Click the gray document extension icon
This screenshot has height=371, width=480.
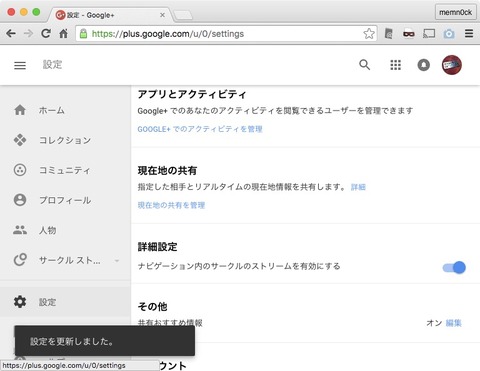389,34
